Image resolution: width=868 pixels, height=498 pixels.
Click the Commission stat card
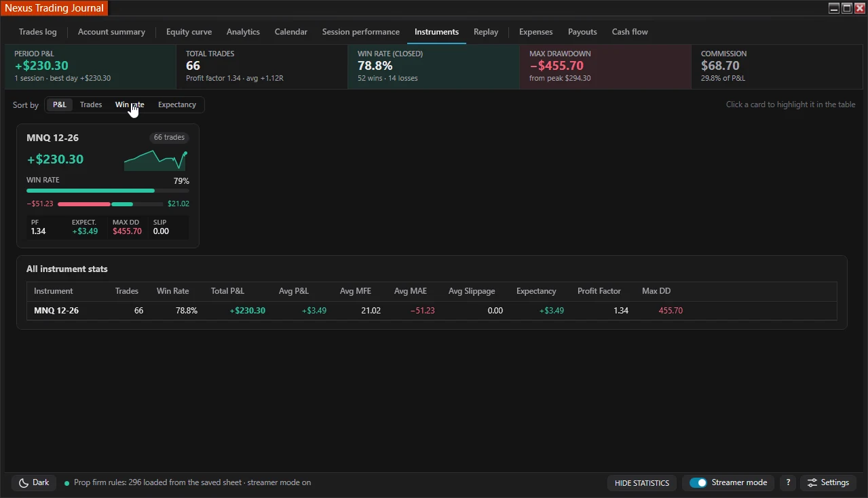(x=777, y=66)
